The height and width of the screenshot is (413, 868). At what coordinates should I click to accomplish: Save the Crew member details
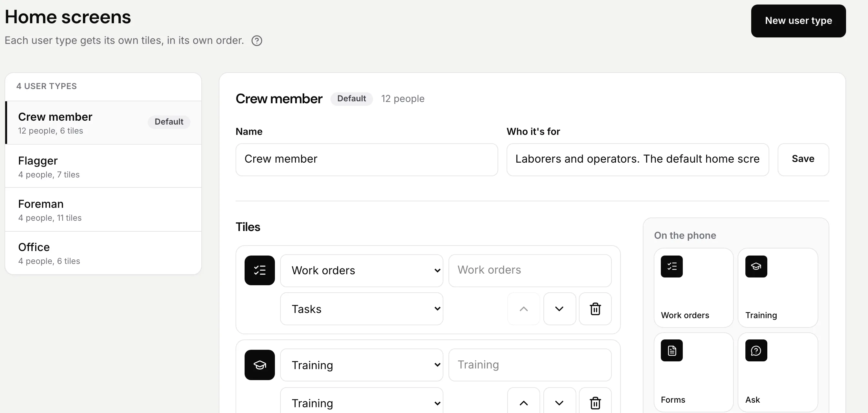tap(803, 159)
